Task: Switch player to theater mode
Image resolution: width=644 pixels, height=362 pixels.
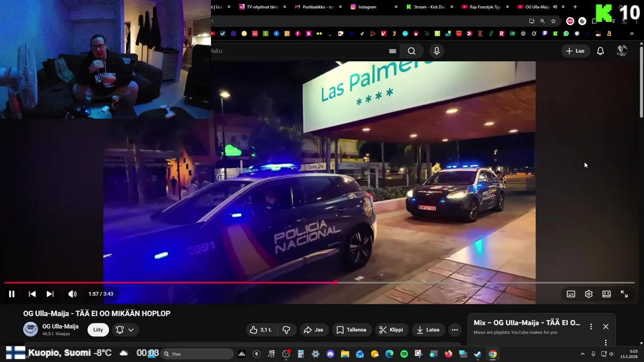Action: (x=607, y=294)
